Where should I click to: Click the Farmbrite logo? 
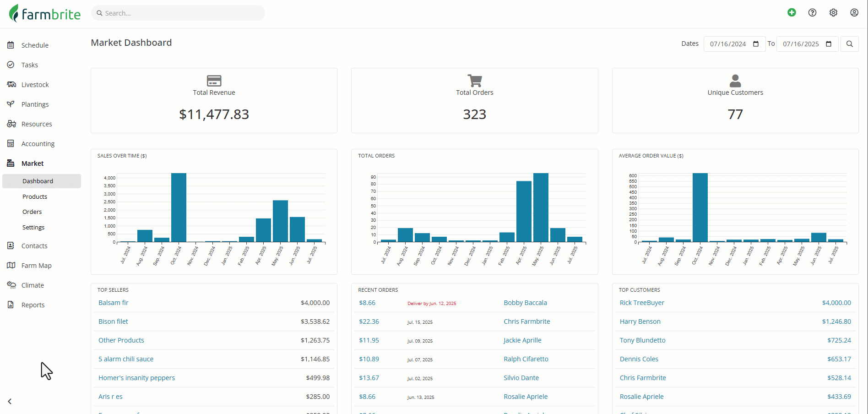point(45,13)
